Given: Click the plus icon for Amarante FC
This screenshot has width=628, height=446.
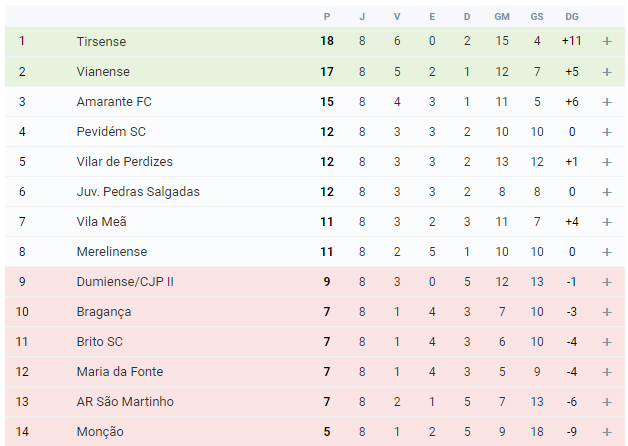Looking at the screenshot, I should coord(607,102).
